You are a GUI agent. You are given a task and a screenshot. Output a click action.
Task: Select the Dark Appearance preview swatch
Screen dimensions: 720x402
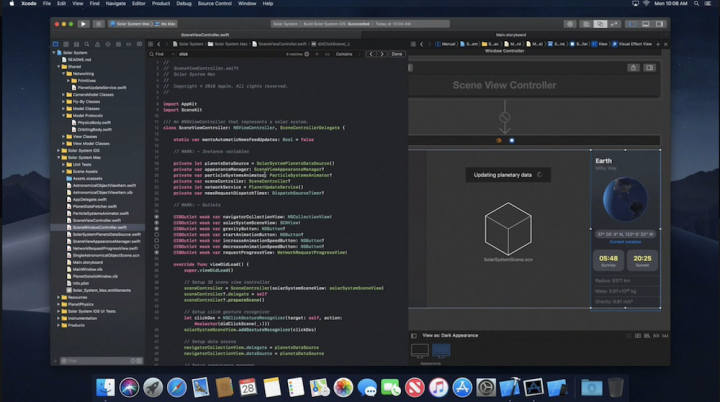point(441,351)
